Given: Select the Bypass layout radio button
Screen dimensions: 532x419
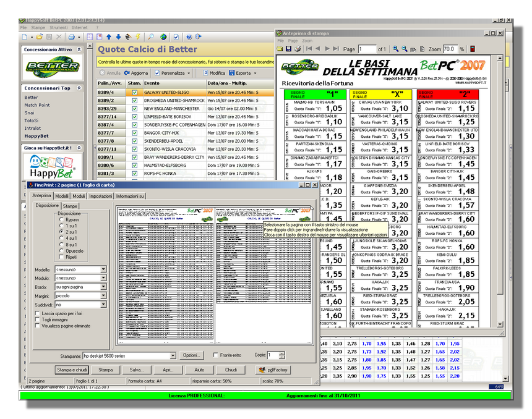Looking at the screenshot, I should [x=61, y=219].
